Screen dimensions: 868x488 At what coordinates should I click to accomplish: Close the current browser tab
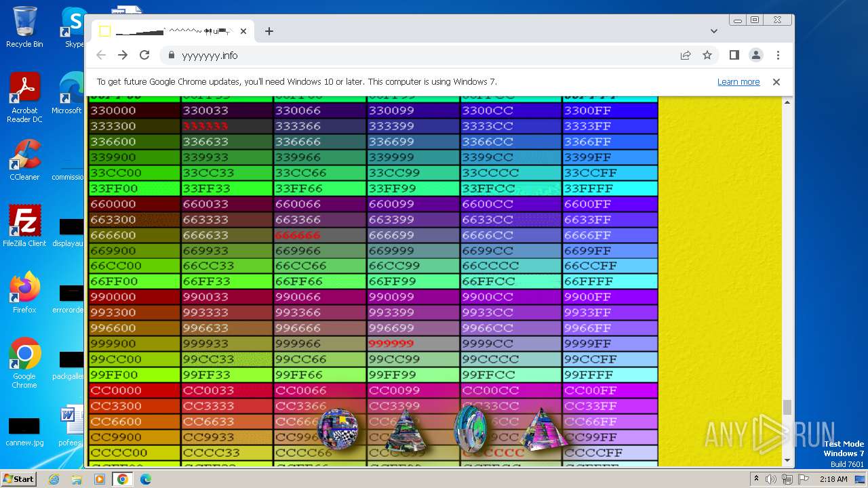(x=243, y=31)
